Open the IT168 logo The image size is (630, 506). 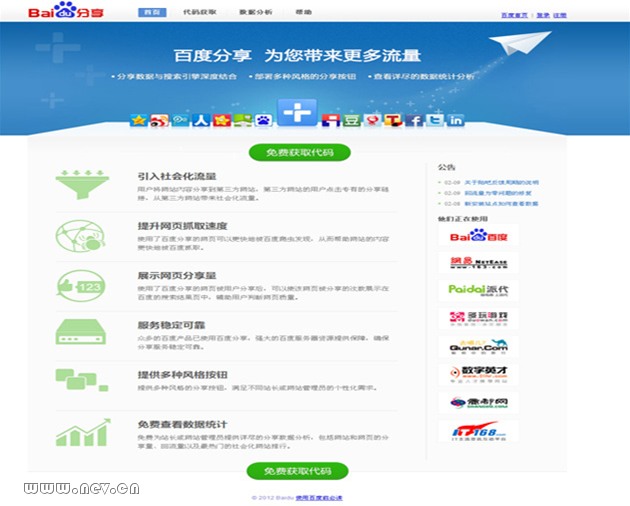point(478,431)
